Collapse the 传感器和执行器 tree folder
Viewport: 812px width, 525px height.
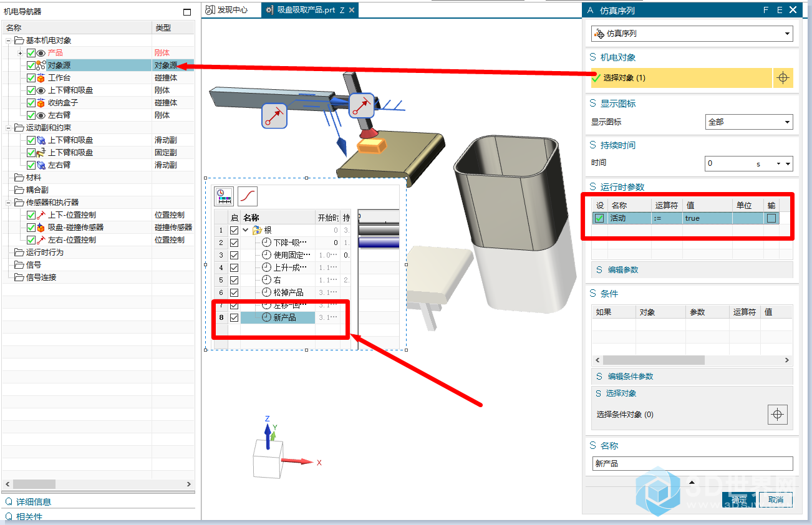(9, 203)
